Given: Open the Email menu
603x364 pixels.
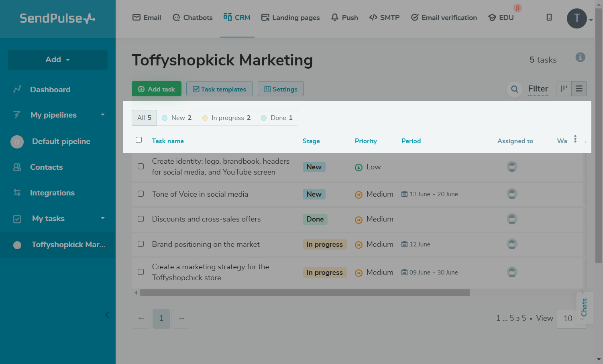Looking at the screenshot, I should 147,18.
